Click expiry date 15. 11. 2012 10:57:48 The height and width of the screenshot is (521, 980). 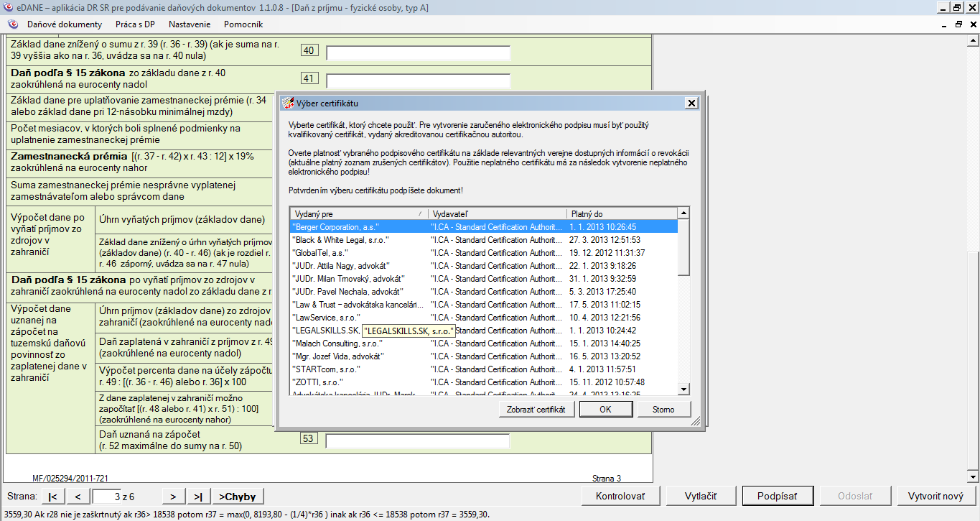607,382
